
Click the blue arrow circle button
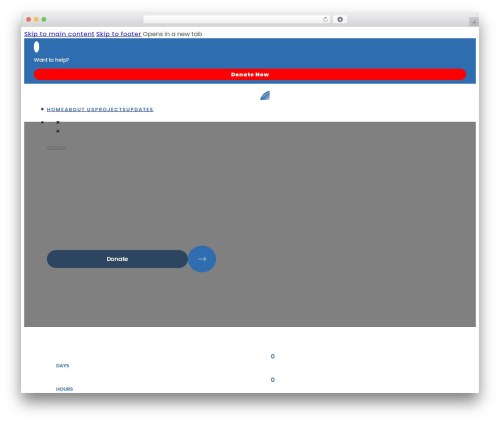point(202,259)
